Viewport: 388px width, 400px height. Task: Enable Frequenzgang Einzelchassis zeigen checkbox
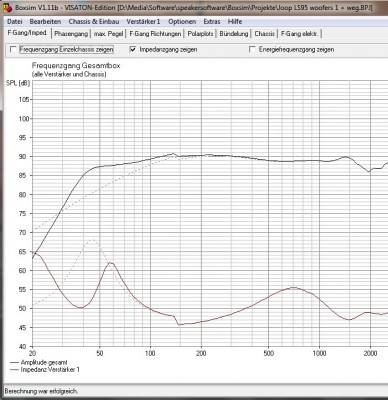click(x=13, y=50)
